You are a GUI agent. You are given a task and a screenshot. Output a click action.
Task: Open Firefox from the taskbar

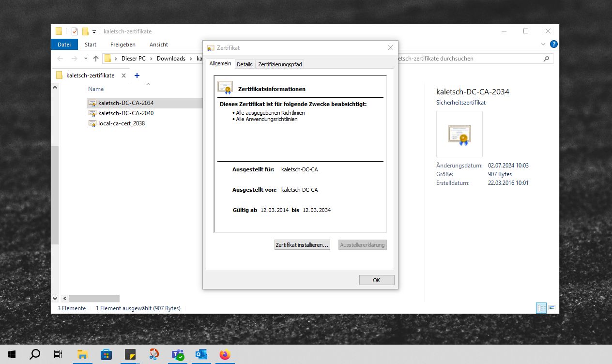point(225,354)
